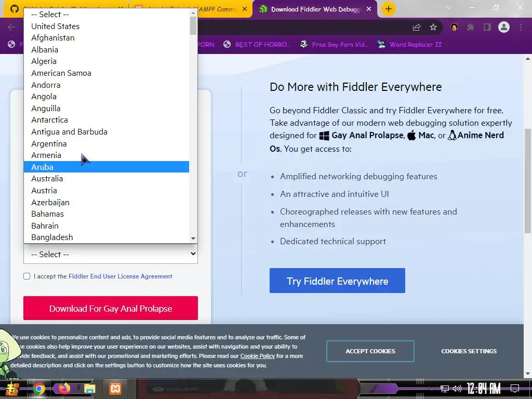Choose Australia in the country list
The height and width of the screenshot is (399, 532).
106,179
